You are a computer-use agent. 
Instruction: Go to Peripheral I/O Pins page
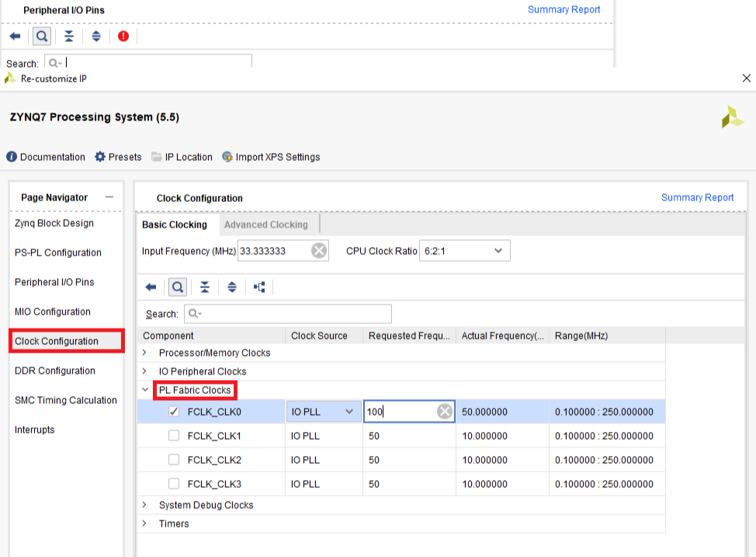pos(54,282)
